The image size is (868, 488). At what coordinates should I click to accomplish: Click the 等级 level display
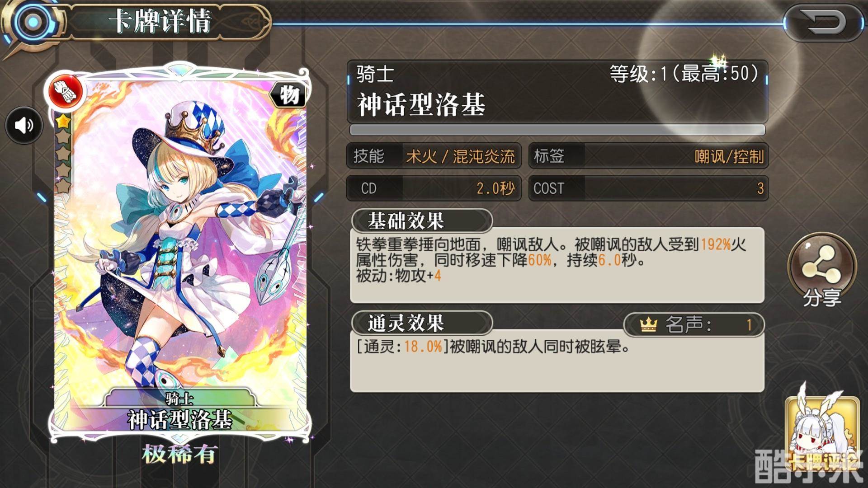tap(684, 74)
